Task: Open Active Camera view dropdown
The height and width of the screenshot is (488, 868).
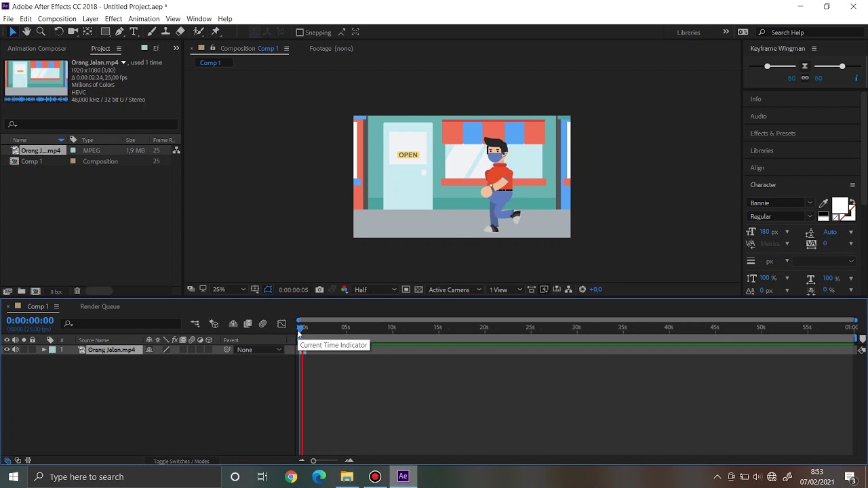Action: tap(454, 289)
